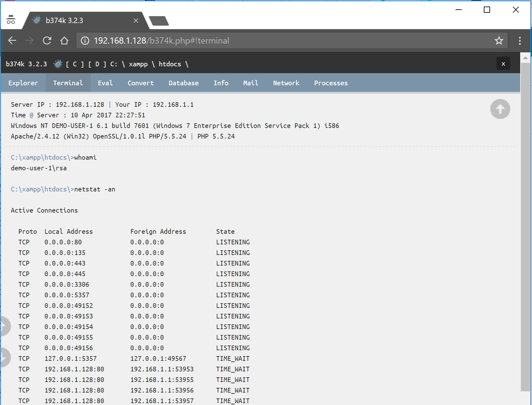
Task: Bookmark the page with the star icon
Action: pos(499,40)
